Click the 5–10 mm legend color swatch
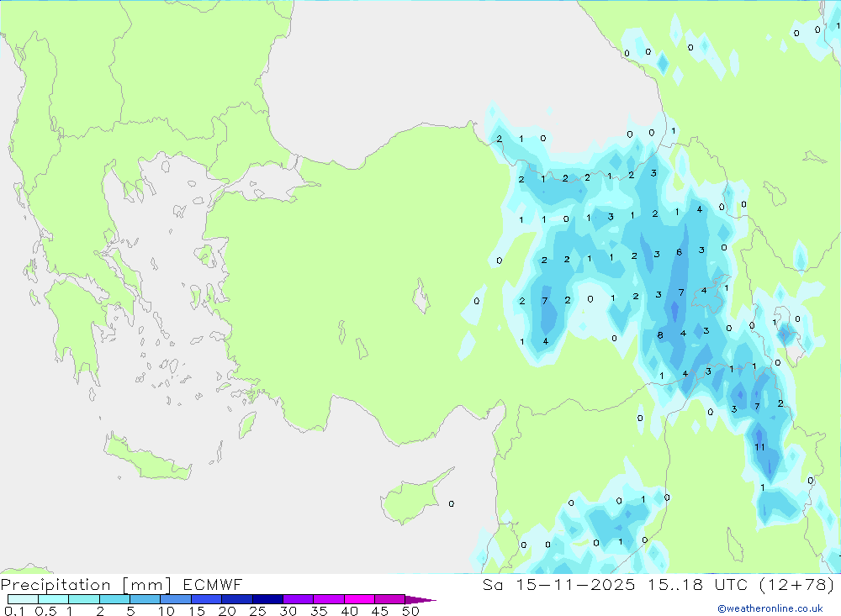 145,599
